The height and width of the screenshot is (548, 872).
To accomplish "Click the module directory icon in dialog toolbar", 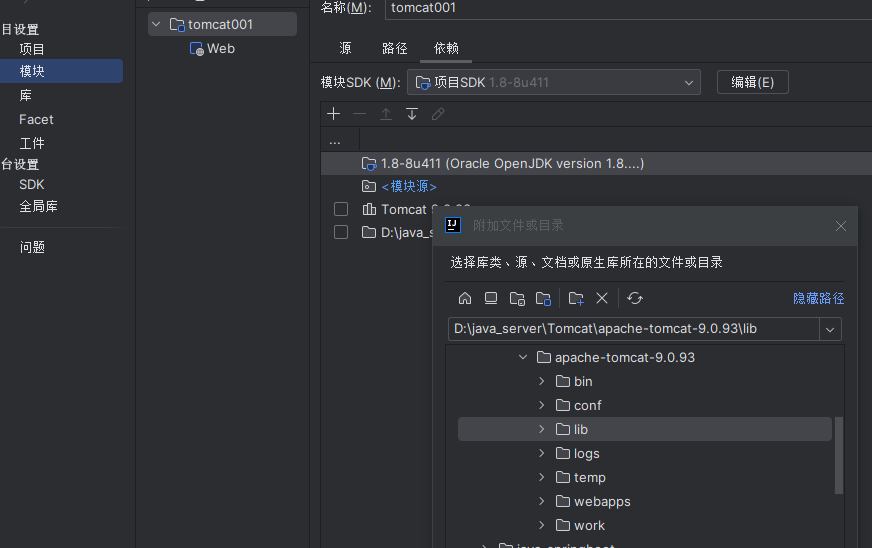I will 543,298.
